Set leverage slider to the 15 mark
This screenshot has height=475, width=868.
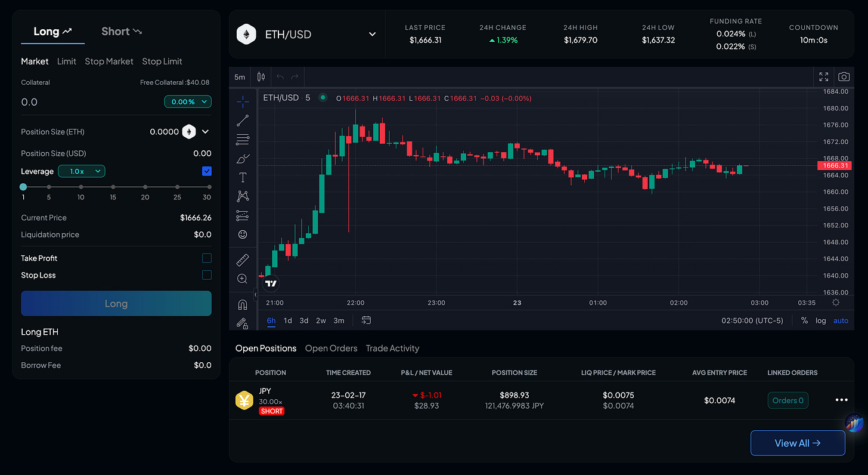(x=113, y=187)
